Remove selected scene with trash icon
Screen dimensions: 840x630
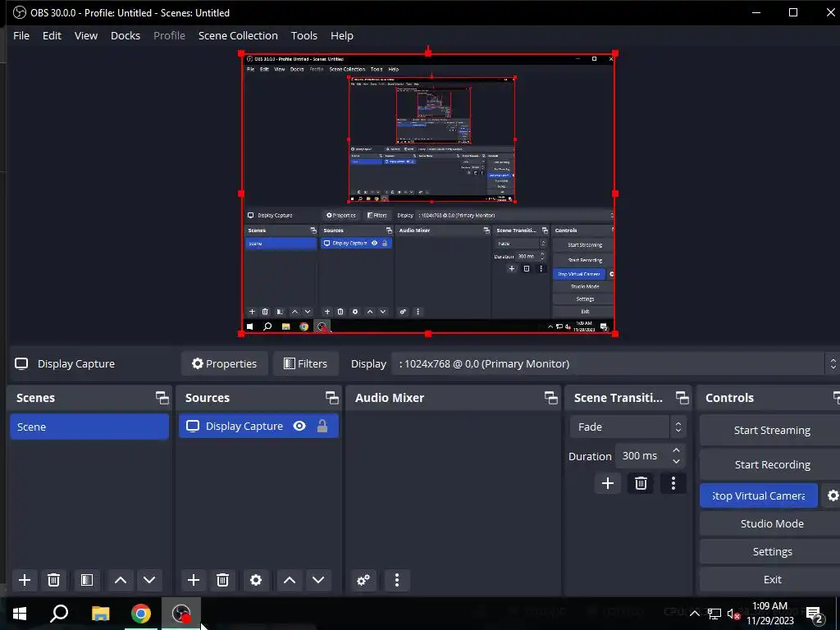coord(53,580)
